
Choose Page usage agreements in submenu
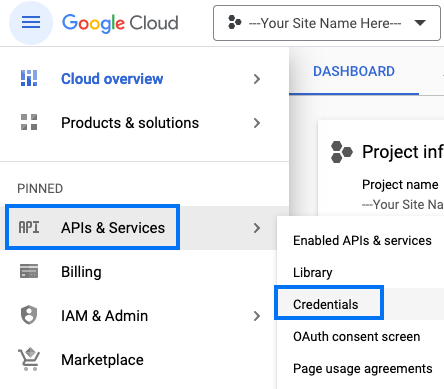(363, 369)
